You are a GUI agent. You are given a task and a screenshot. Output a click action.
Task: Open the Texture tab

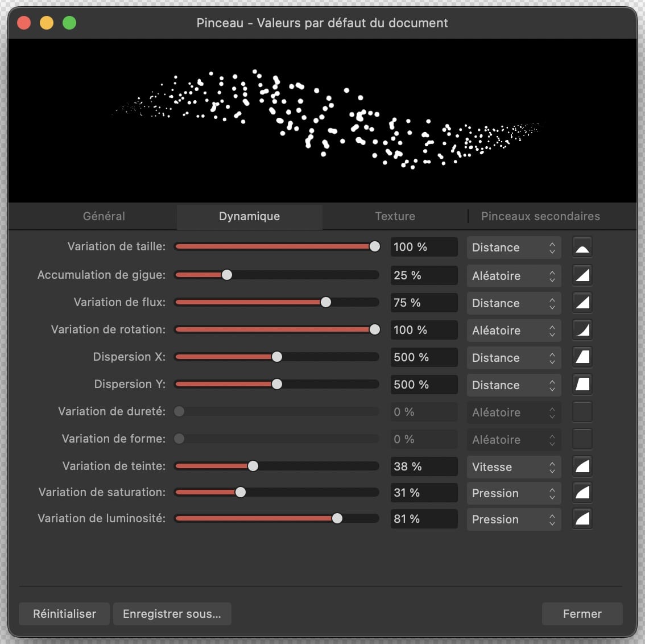click(x=395, y=216)
